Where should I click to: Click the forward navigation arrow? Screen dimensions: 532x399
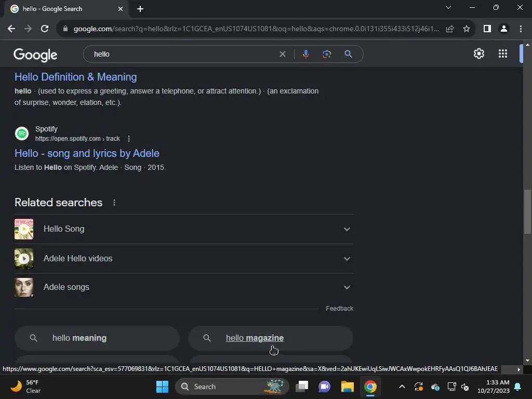tap(28, 29)
